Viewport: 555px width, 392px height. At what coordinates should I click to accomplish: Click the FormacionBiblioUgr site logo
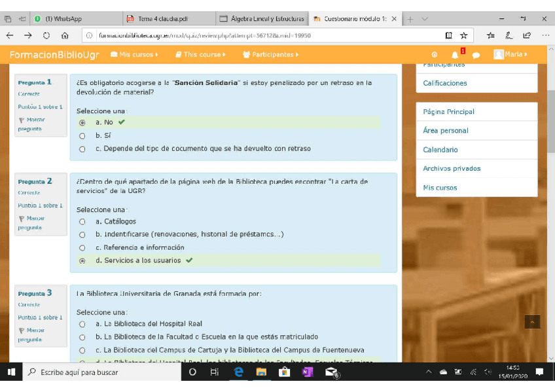(x=54, y=54)
